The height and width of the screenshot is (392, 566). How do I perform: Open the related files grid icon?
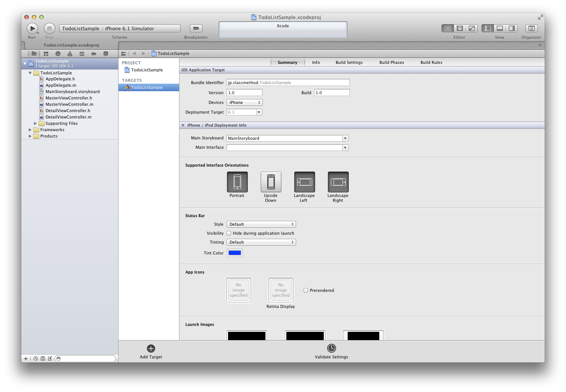pos(123,53)
